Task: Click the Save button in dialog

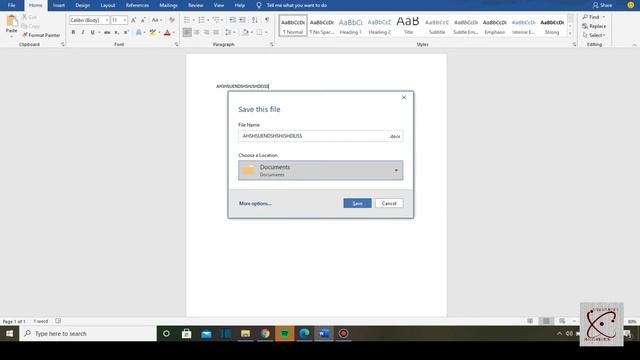Action: (x=358, y=203)
